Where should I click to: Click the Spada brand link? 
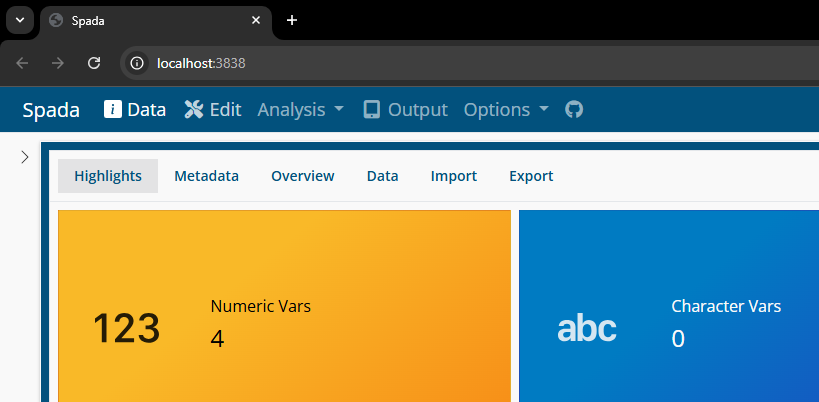[51, 110]
